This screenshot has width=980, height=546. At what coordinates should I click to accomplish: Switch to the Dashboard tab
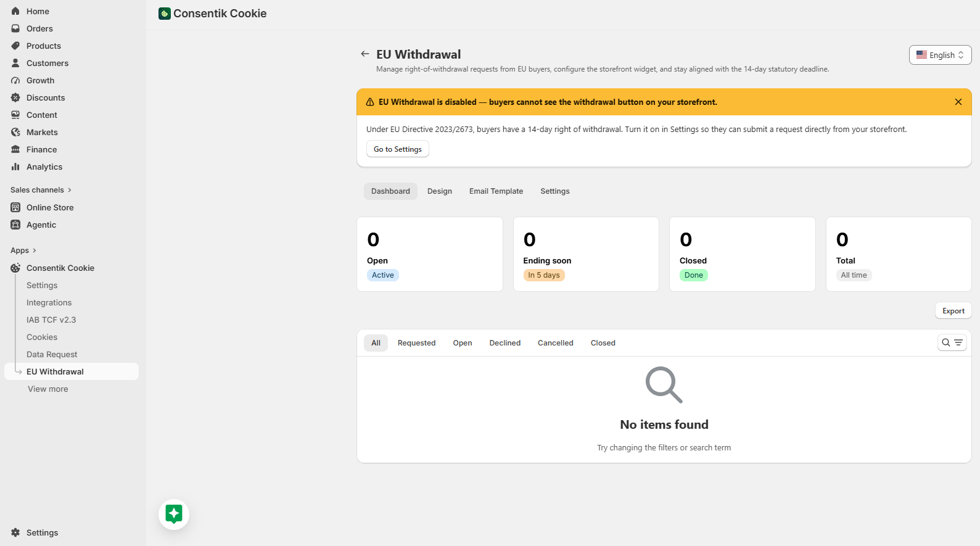coord(390,191)
